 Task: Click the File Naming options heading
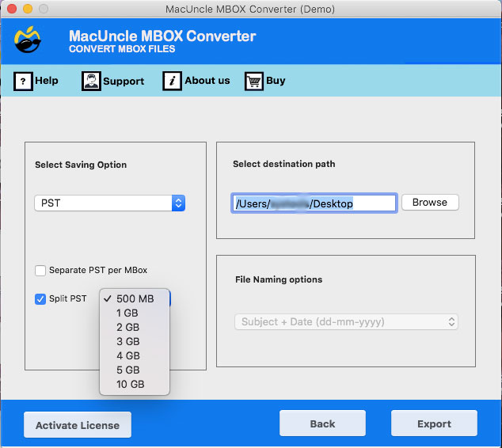(279, 279)
